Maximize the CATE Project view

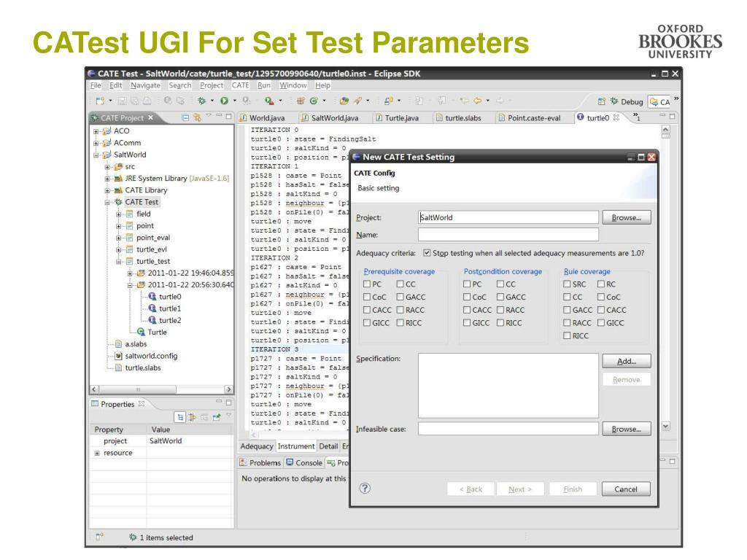[228, 116]
